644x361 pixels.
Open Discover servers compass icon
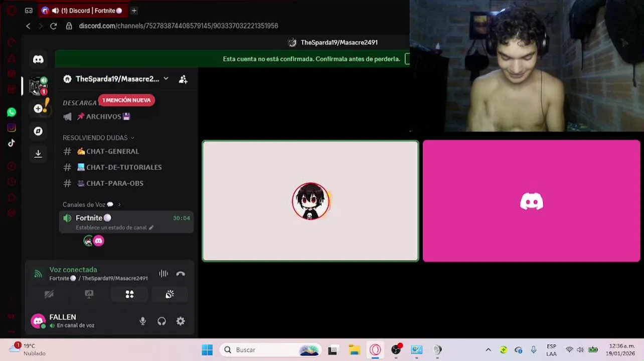pyautogui.click(x=38, y=131)
